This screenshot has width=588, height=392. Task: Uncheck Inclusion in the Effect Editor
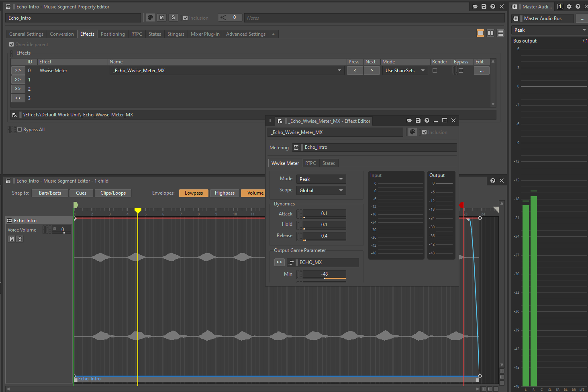tap(424, 132)
